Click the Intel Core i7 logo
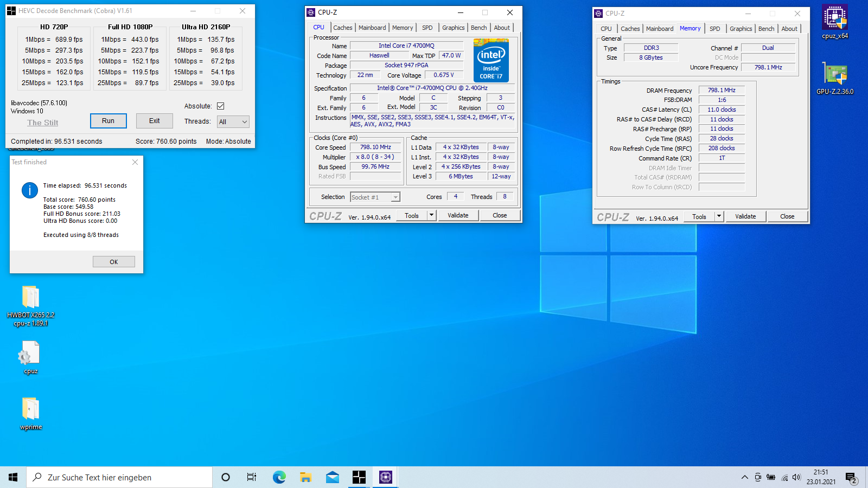This screenshot has width=868, height=488. click(491, 60)
